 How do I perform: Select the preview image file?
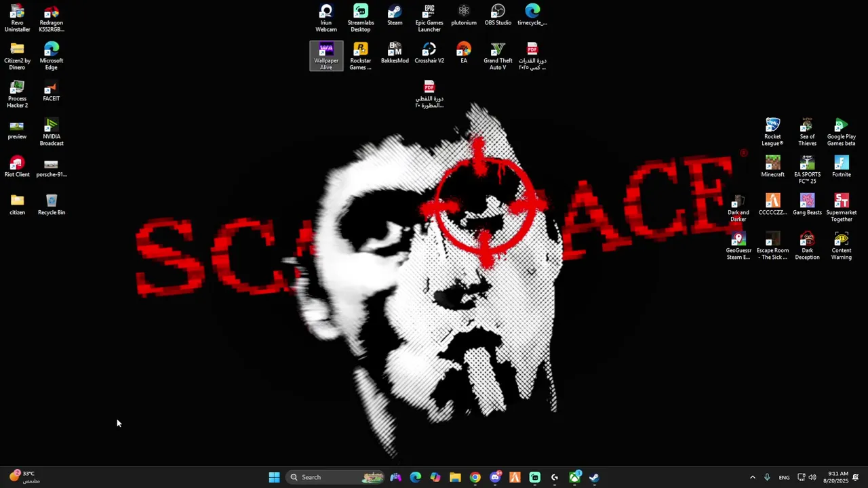click(17, 129)
